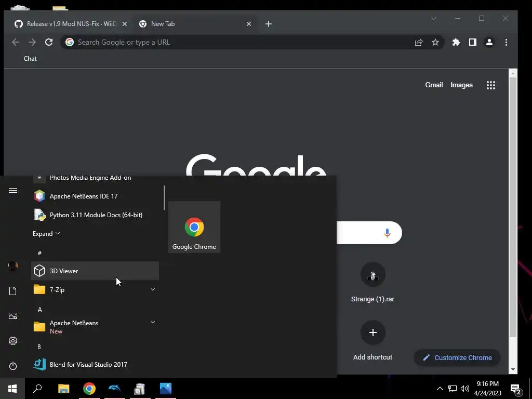532x399 pixels.
Task: Click scrollbar down arrow in Chrome
Action: pos(513,369)
